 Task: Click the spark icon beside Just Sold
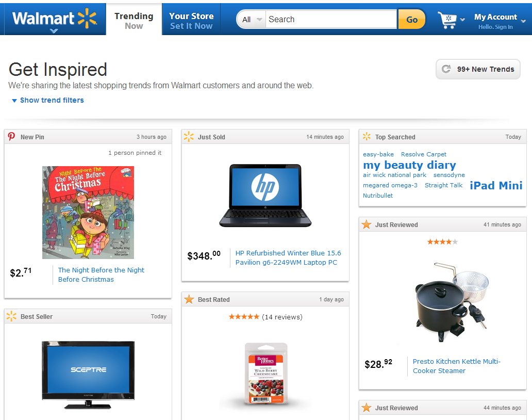[189, 137]
